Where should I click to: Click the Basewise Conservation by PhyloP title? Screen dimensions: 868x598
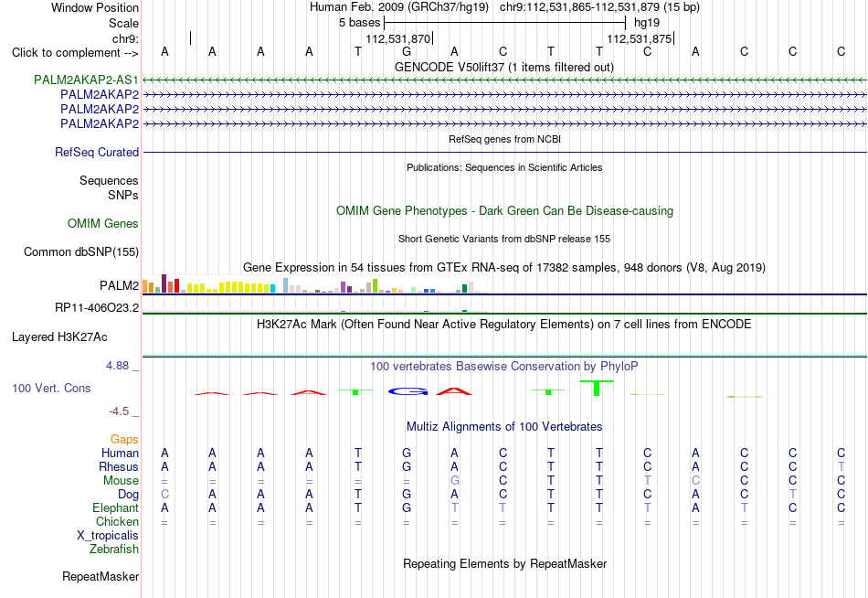coord(503,367)
